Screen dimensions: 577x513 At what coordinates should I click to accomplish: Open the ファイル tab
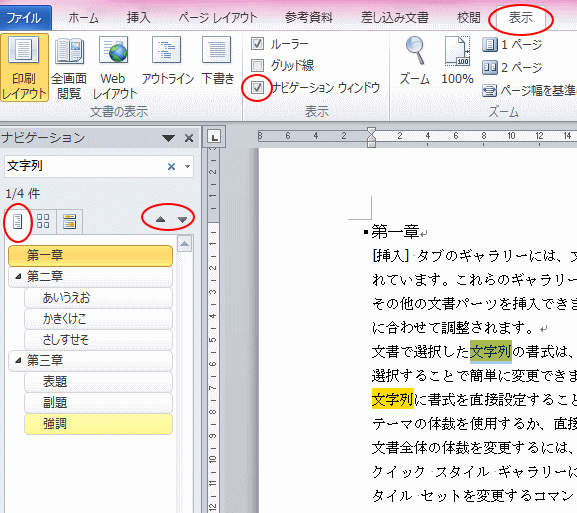point(25,18)
